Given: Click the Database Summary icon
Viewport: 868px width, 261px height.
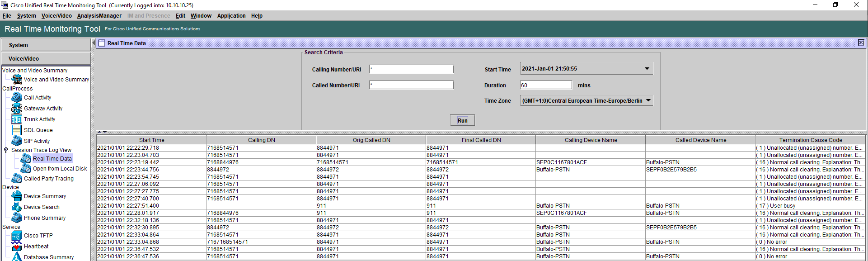Looking at the screenshot, I should click(x=17, y=256).
